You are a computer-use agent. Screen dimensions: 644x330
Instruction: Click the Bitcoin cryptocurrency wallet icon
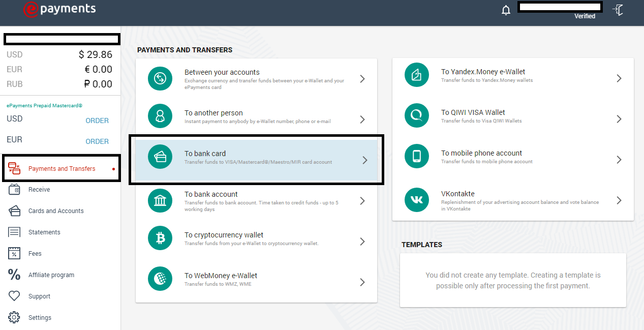pos(161,238)
